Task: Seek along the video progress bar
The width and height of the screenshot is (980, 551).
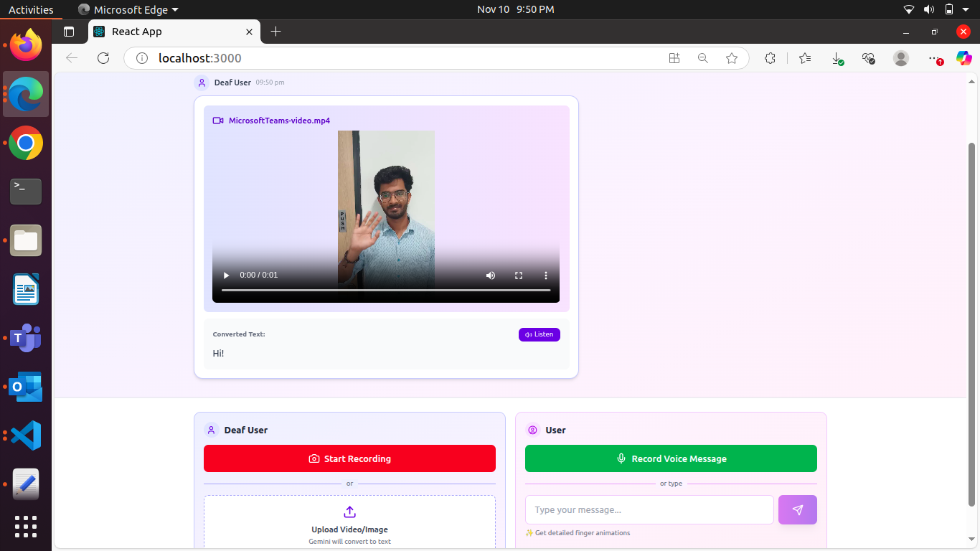Action: coord(386,290)
